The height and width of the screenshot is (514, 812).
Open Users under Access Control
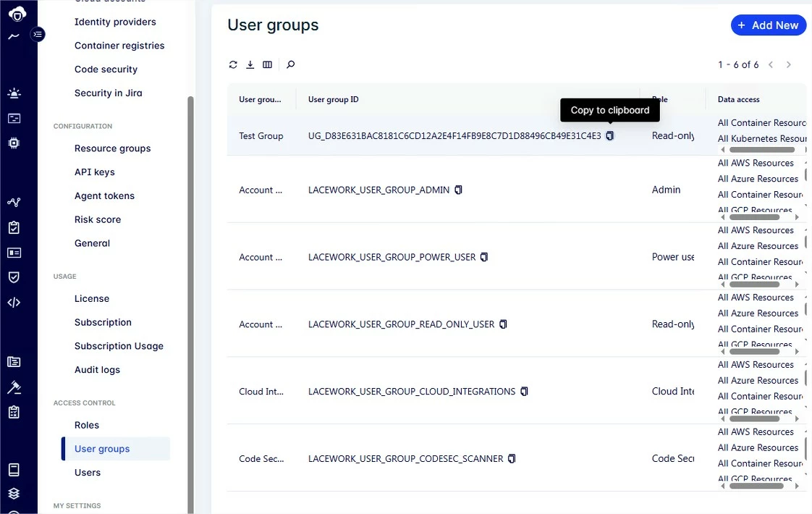click(x=87, y=473)
